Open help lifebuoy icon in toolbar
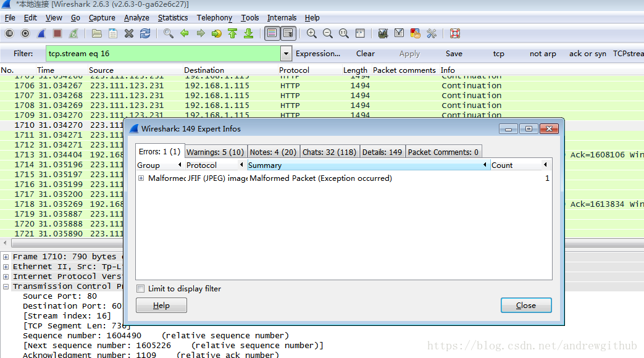The width and height of the screenshot is (644, 358). [x=454, y=33]
